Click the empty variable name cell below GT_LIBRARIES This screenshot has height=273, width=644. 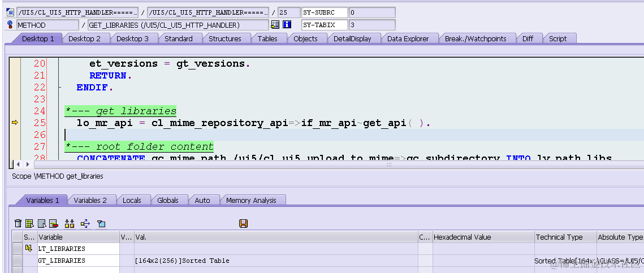(79, 270)
